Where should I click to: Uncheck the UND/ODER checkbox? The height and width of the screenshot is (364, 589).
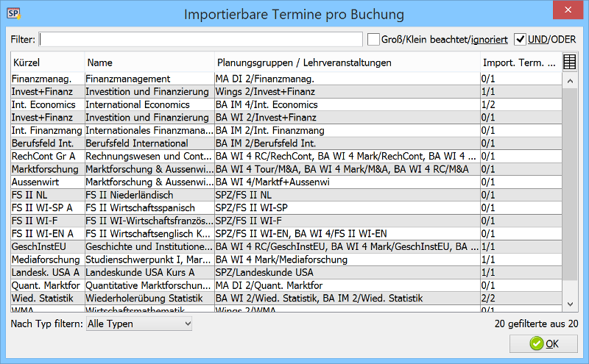[x=520, y=39]
